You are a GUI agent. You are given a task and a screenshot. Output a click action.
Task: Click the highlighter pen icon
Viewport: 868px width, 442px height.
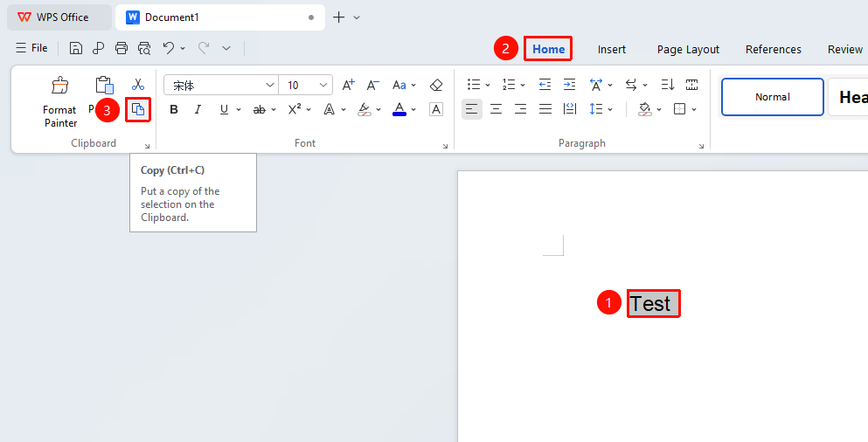(364, 109)
